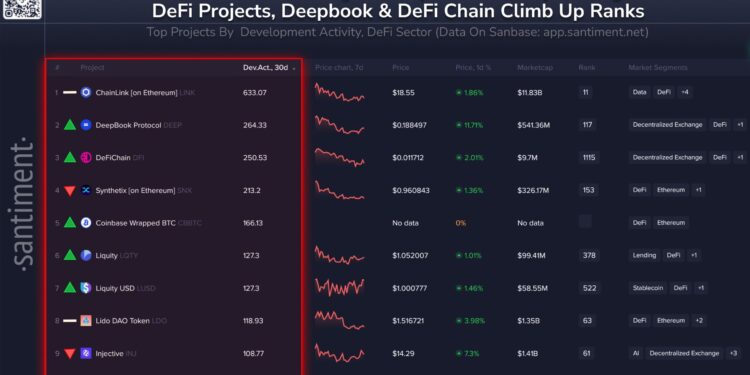Viewport: 750px width, 375px height.
Task: Click the red down arrow beside Injective
Action: (70, 354)
